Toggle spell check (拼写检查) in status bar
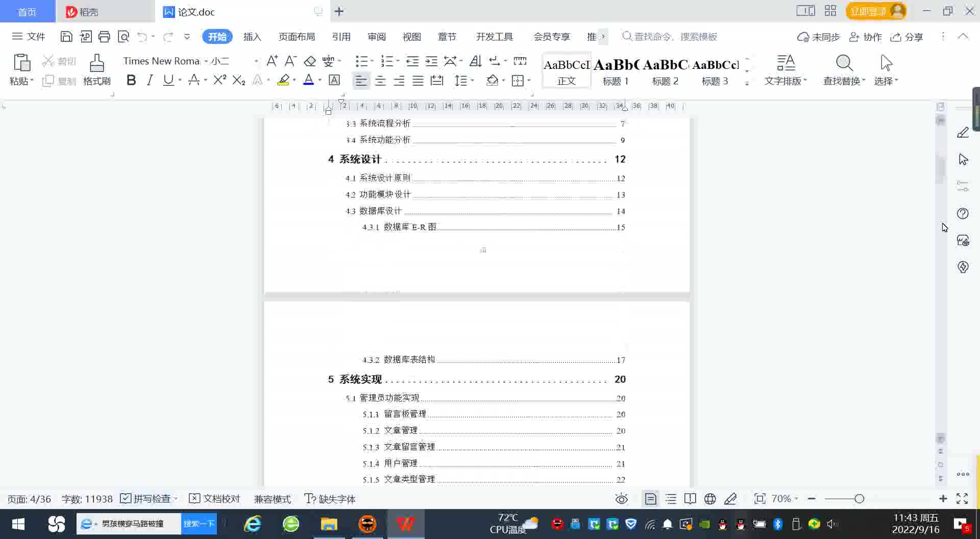 click(x=146, y=499)
